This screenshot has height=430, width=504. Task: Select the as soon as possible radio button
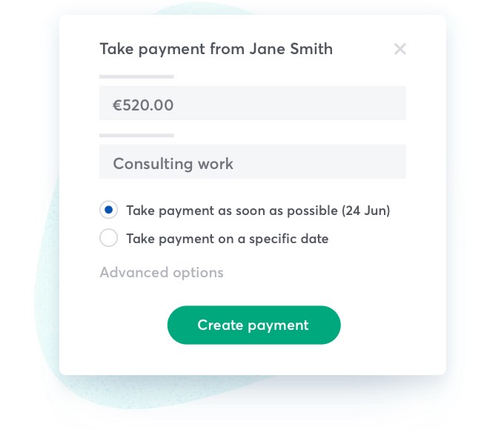pyautogui.click(x=108, y=210)
